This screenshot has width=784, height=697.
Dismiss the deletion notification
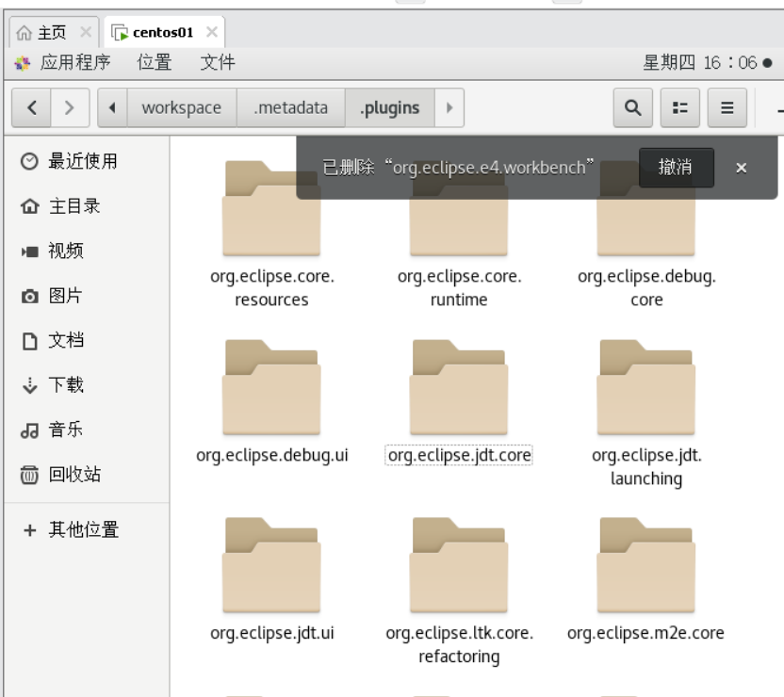pyautogui.click(x=741, y=168)
